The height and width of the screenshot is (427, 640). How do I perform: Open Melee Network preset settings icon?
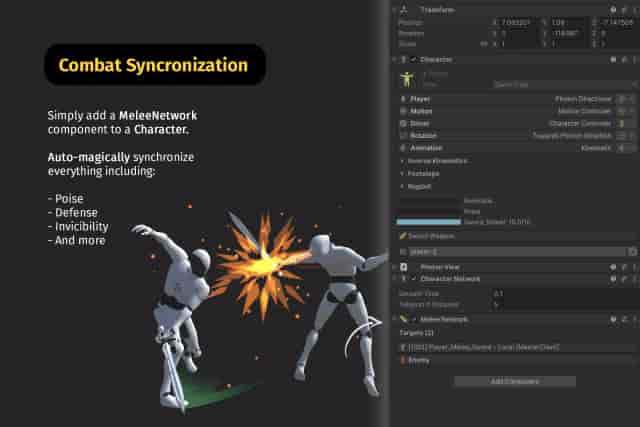point(622,319)
